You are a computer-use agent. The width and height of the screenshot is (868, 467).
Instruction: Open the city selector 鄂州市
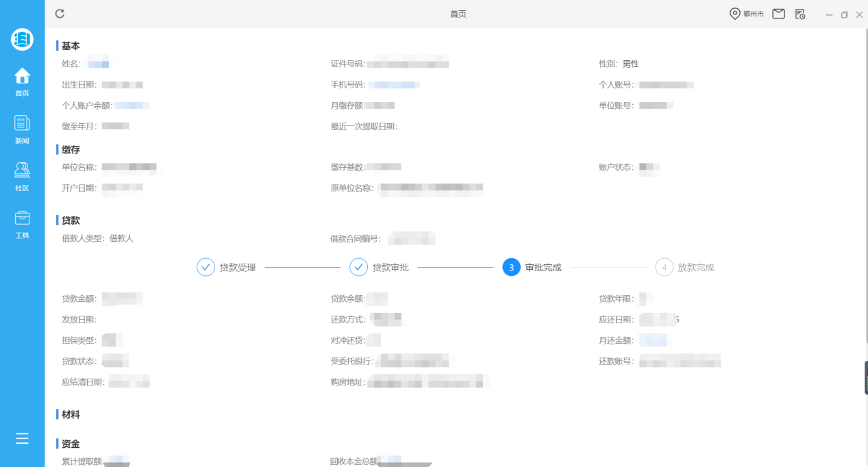click(747, 13)
